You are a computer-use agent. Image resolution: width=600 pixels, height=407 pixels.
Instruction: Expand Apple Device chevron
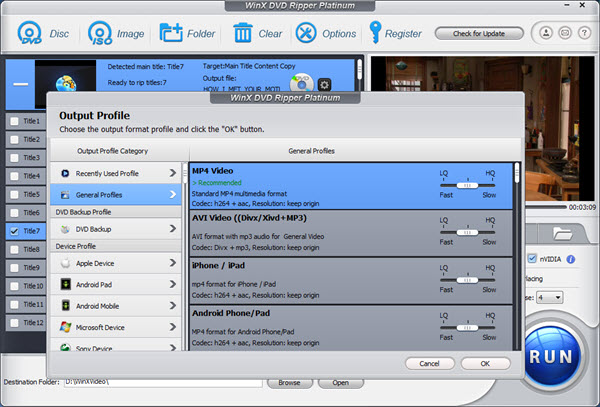(173, 263)
